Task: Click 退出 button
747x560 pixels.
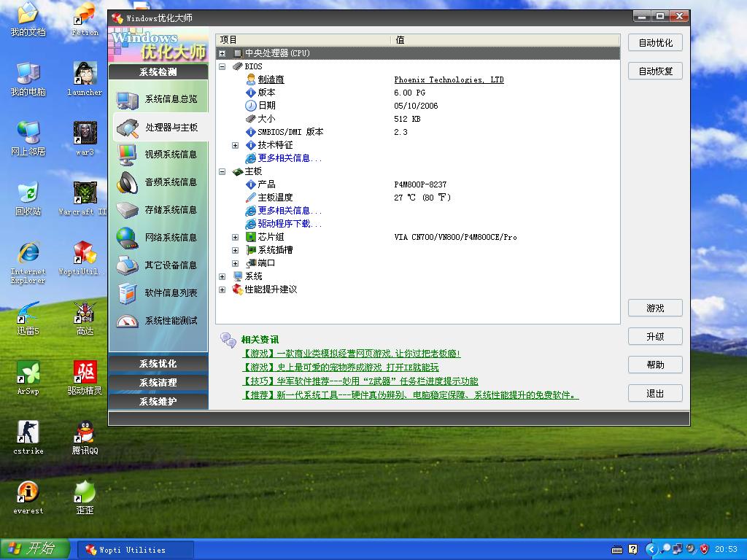Action: coord(655,393)
